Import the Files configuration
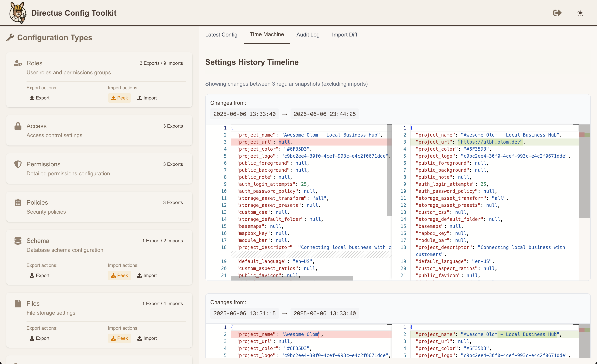 point(147,338)
